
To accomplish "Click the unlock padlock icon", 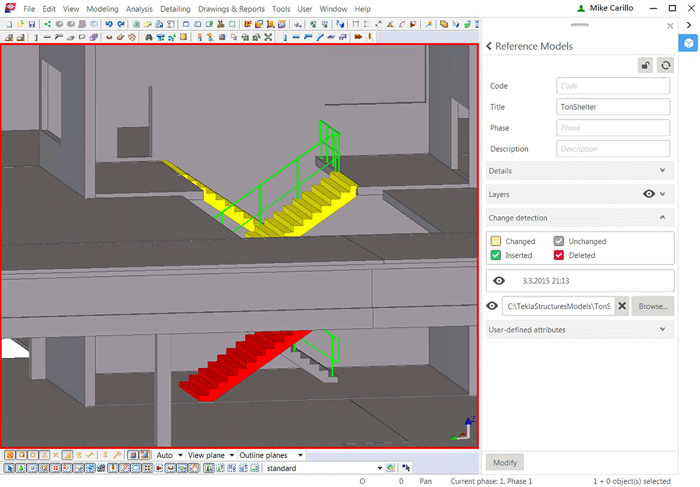I will point(646,65).
